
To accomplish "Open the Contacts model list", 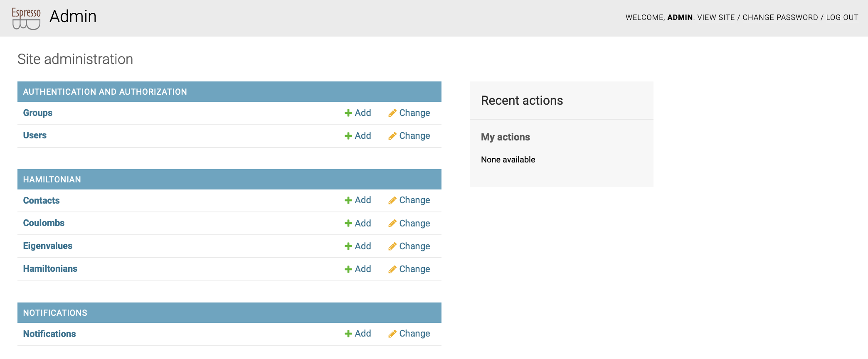I will point(42,200).
